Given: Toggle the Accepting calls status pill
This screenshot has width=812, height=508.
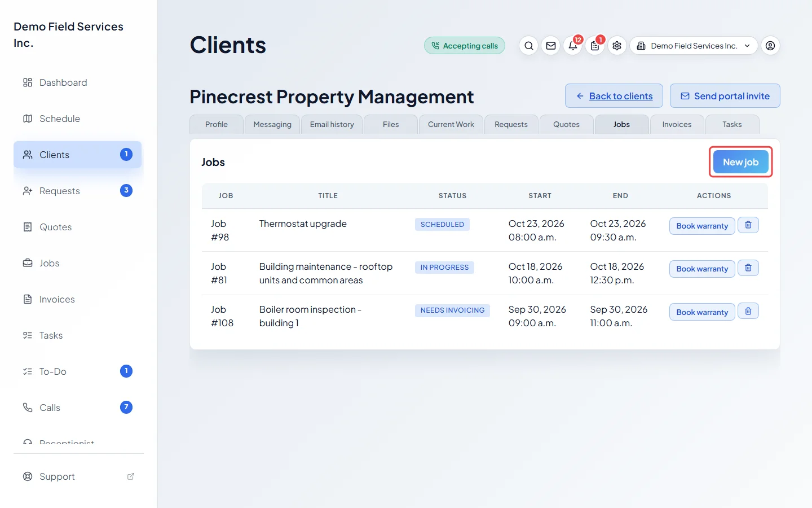Looking at the screenshot, I should point(465,46).
